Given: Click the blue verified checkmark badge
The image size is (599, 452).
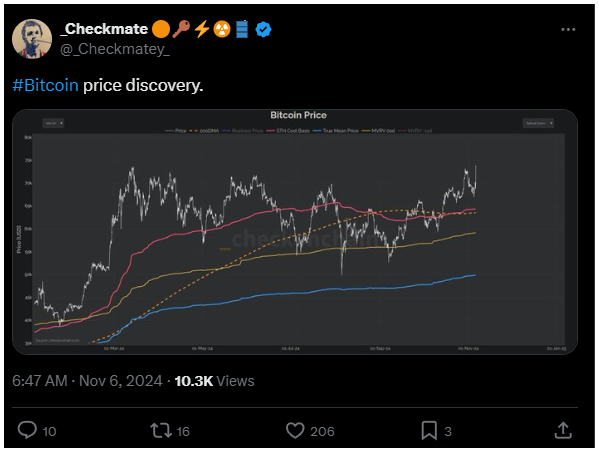Looking at the screenshot, I should pyautogui.click(x=263, y=29).
